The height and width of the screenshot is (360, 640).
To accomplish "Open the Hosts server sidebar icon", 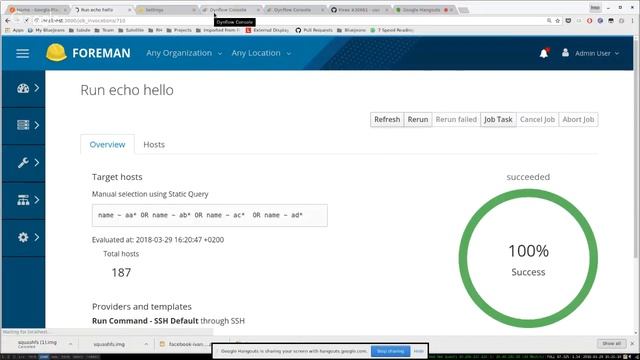I will (x=23, y=125).
